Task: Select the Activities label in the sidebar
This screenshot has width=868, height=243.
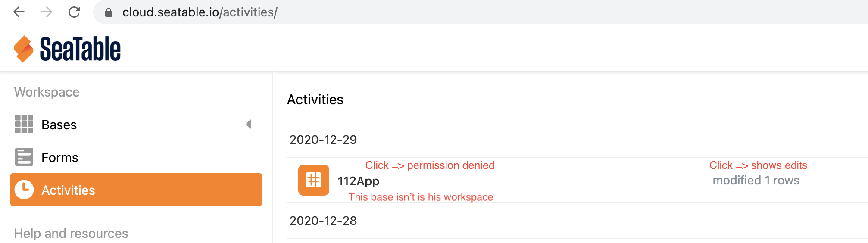Action: pos(68,190)
